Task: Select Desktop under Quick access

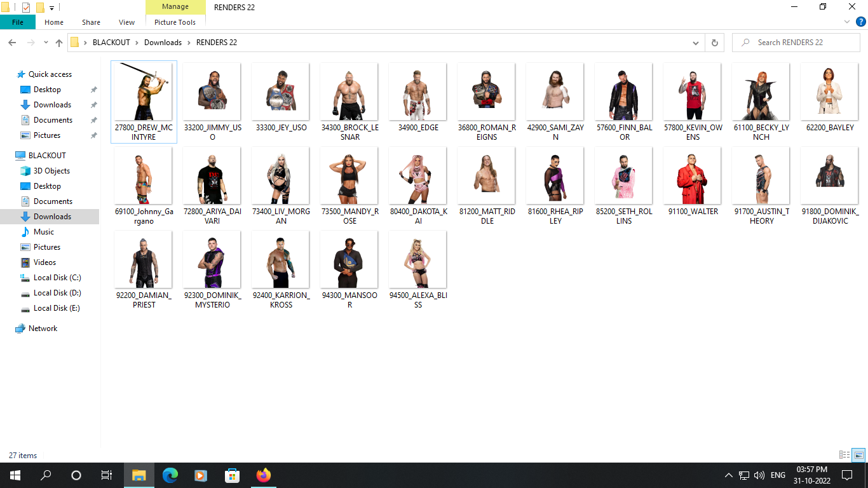Action: click(x=47, y=90)
